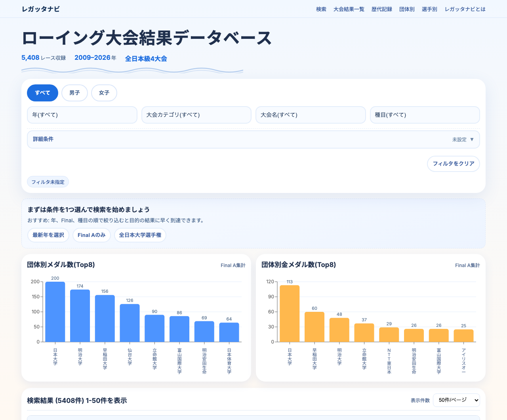Viewport: 507px width, 420px height.
Task: Open 団体別 nav item
Action: 407,9
